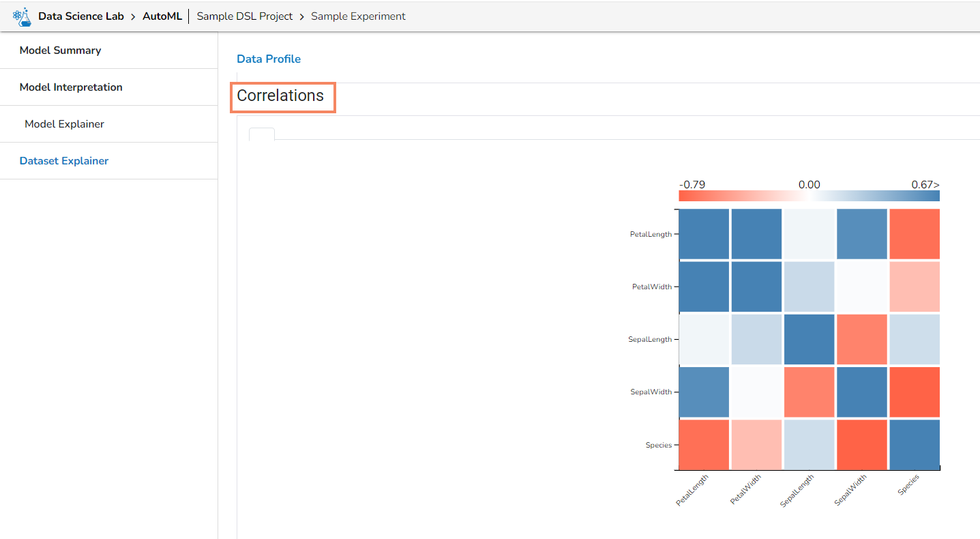The image size is (980, 539).
Task: Select Dataset Explainer in sidebar
Action: tap(64, 161)
